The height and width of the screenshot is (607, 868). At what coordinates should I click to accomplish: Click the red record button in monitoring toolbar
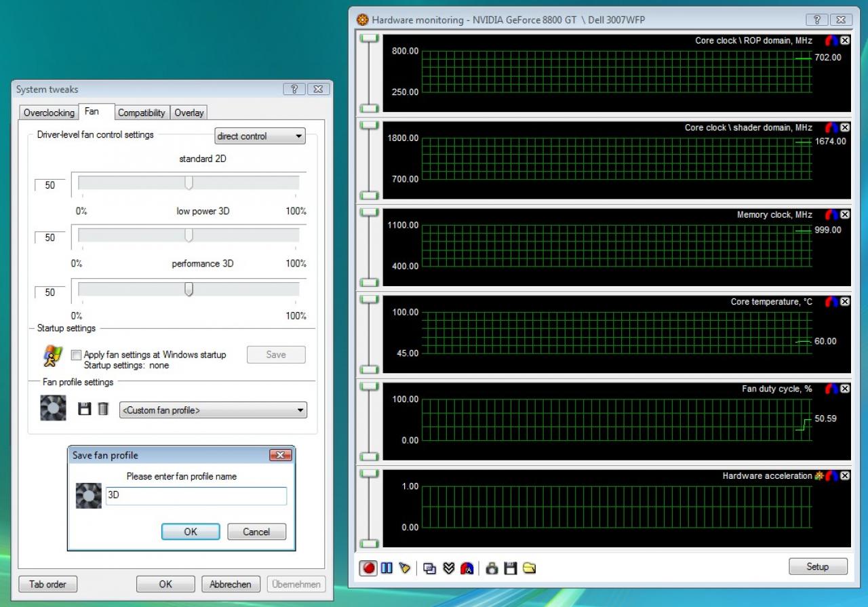click(x=369, y=568)
